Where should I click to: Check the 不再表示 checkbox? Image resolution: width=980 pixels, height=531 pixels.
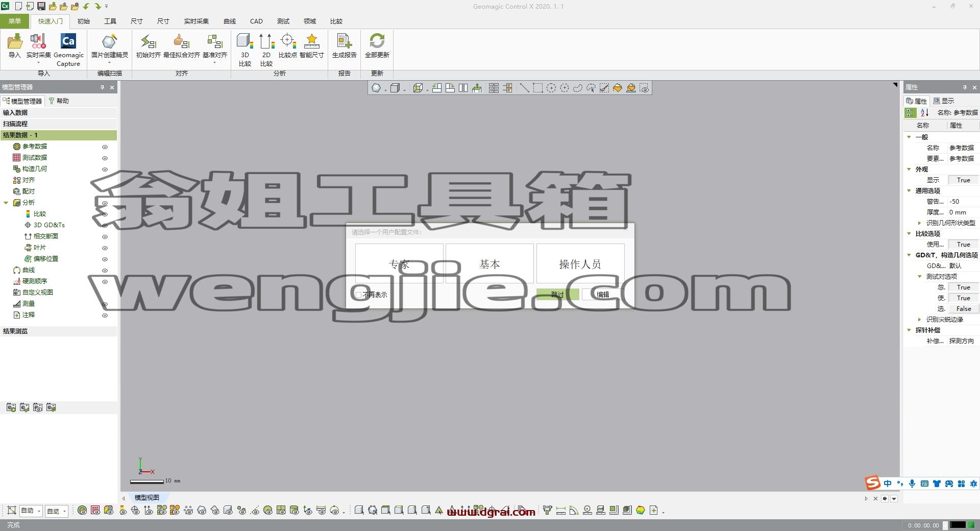(359, 295)
